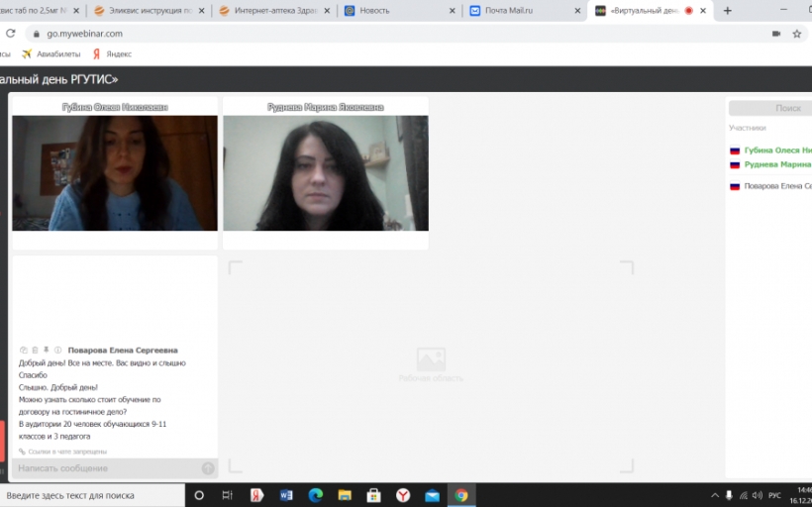Open a new browser tab with plus
812x507 pixels.
tap(727, 10)
